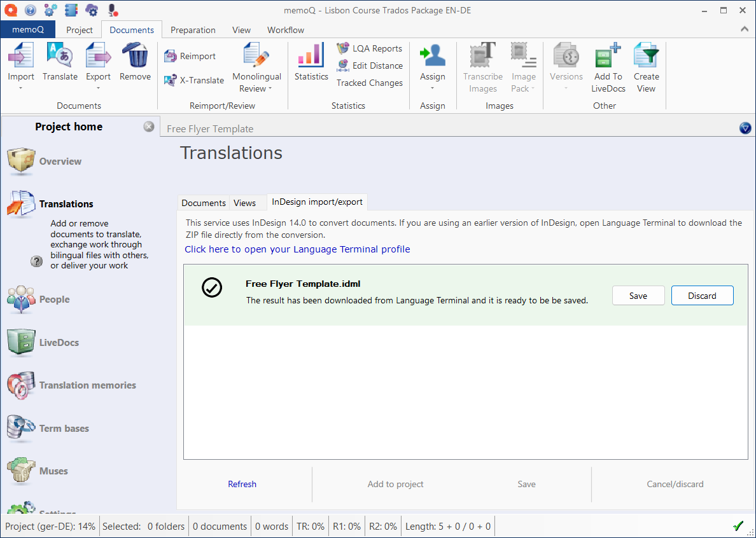This screenshot has height=538, width=756.
Task: Click Add to project at bottom
Action: click(395, 484)
